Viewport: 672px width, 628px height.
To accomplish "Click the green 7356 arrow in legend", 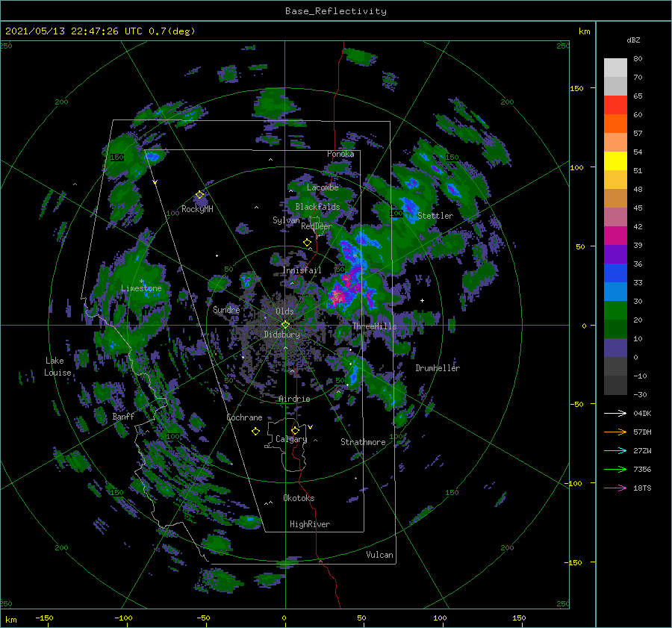I will [x=615, y=470].
